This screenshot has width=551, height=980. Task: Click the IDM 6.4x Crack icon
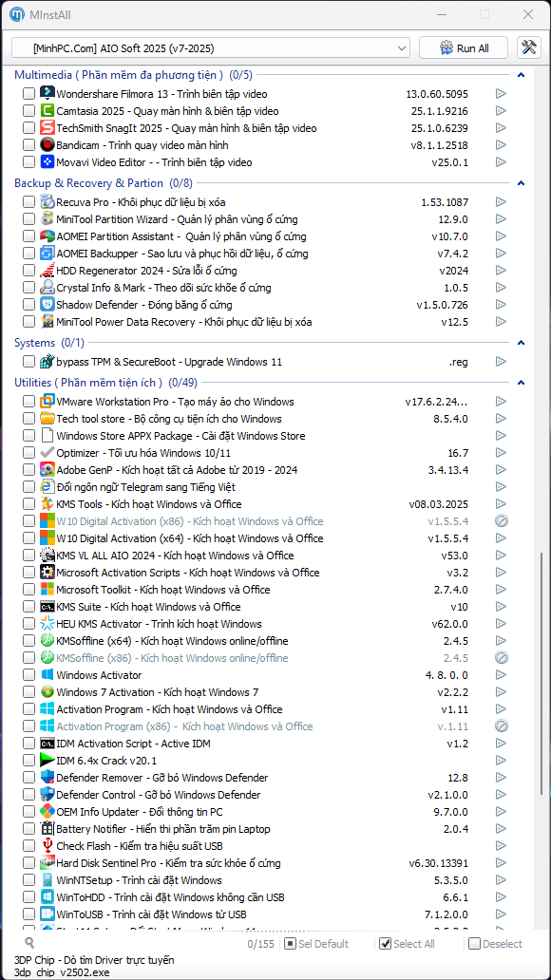coord(47,760)
